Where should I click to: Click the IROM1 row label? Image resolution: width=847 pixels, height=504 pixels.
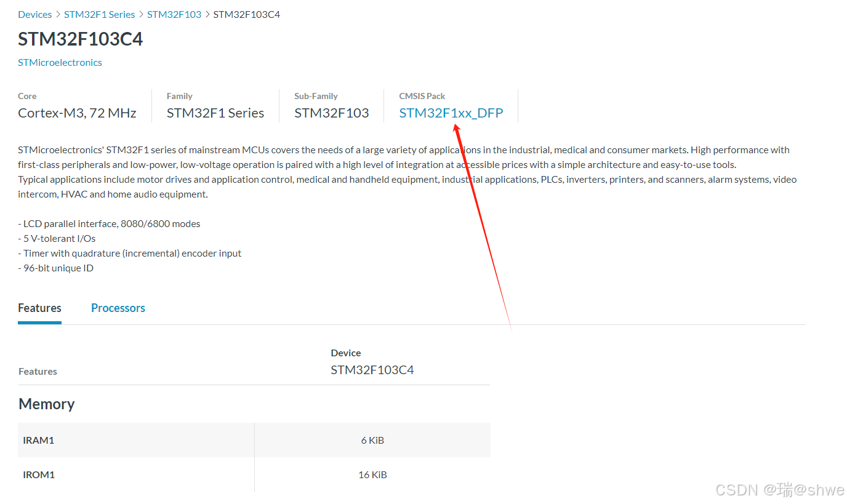coord(39,474)
